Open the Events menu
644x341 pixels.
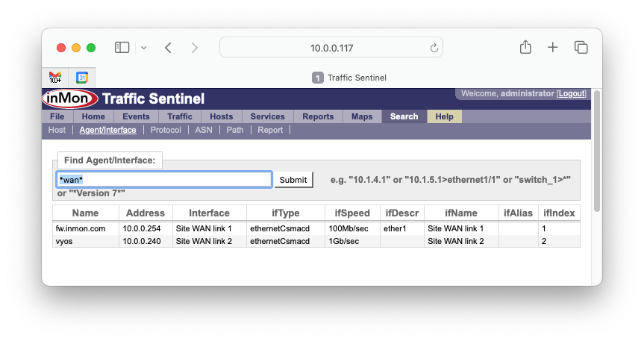pos(136,116)
